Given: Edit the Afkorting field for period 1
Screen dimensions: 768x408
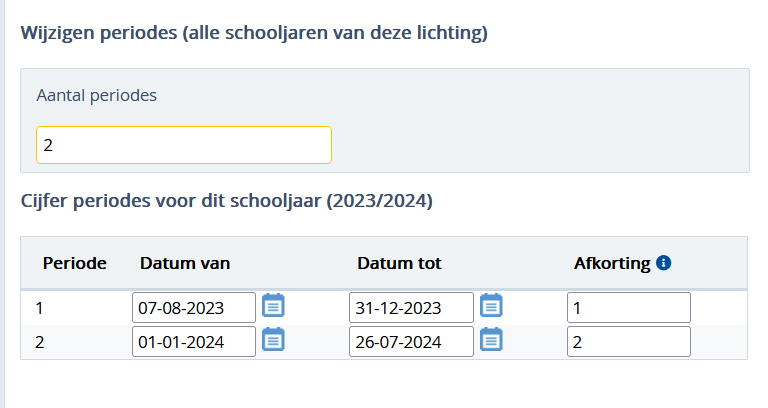Looking at the screenshot, I should pyautogui.click(x=629, y=308).
